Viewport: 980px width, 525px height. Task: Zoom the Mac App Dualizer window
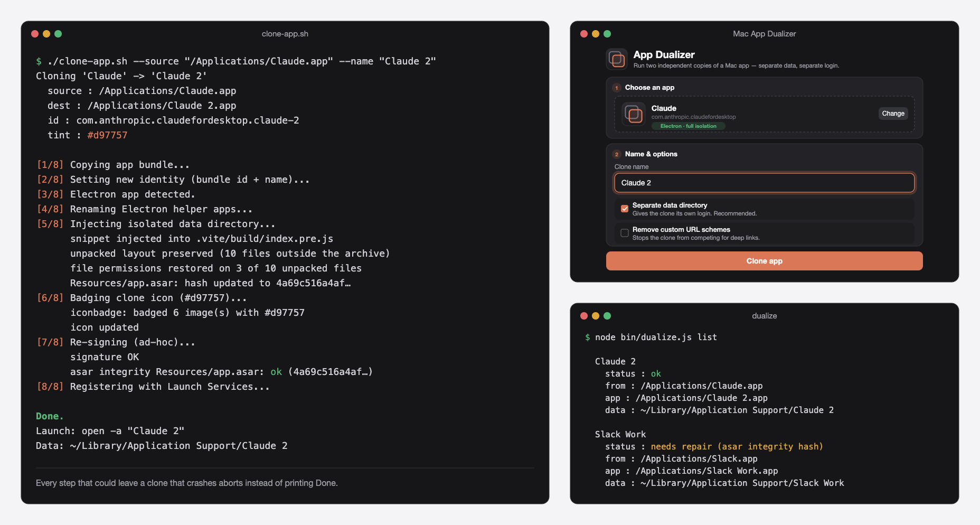tap(607, 34)
